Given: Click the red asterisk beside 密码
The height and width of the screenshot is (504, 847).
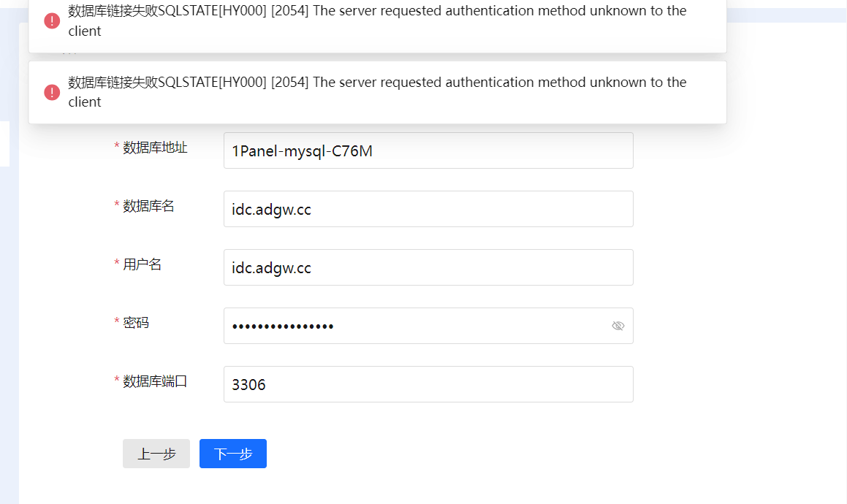Looking at the screenshot, I should click(117, 322).
